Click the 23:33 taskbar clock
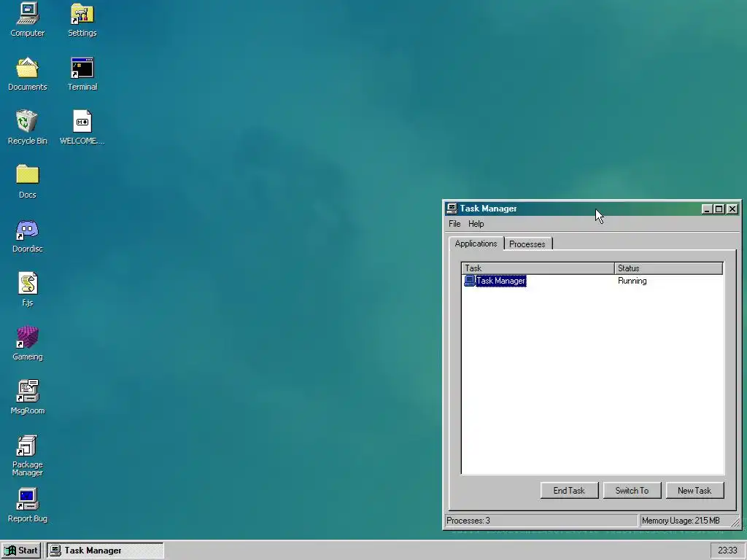This screenshot has width=747, height=560. pyautogui.click(x=727, y=551)
